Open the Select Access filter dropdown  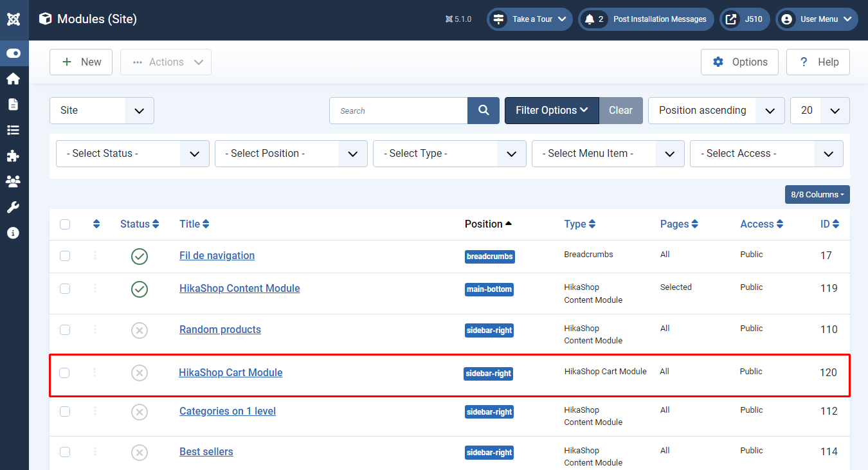click(766, 154)
